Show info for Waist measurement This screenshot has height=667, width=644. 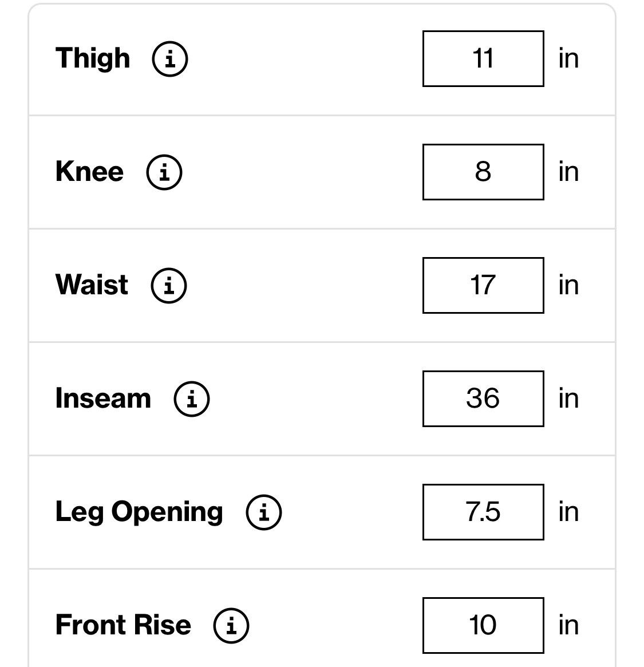point(169,286)
